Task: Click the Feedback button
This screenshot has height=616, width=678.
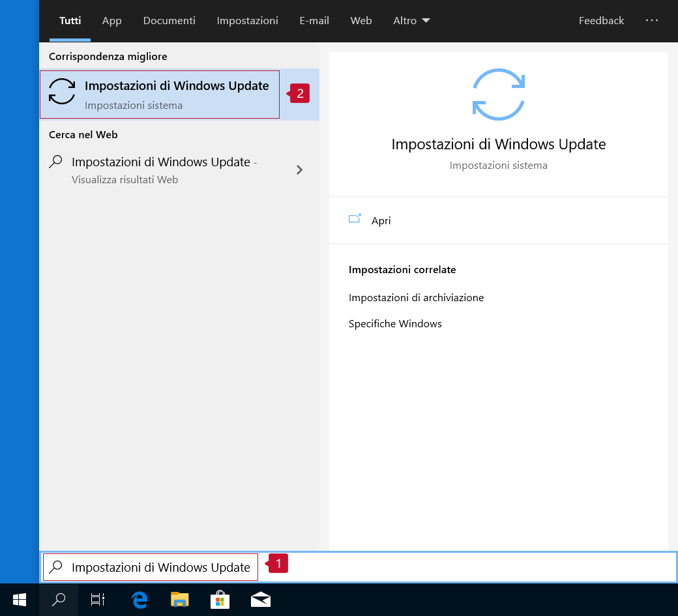Action: pyautogui.click(x=601, y=21)
